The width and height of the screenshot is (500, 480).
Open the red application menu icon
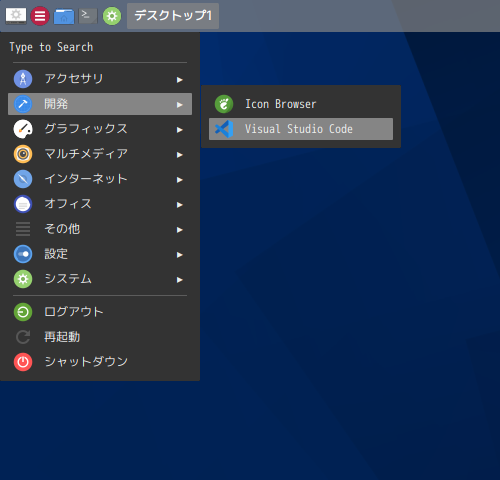click(40, 16)
